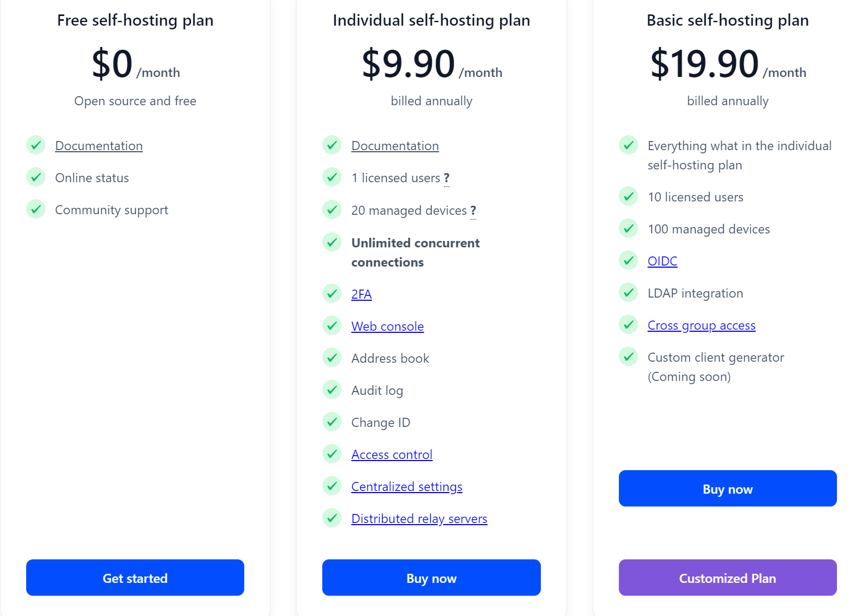Open the OIDC feature link

click(662, 261)
